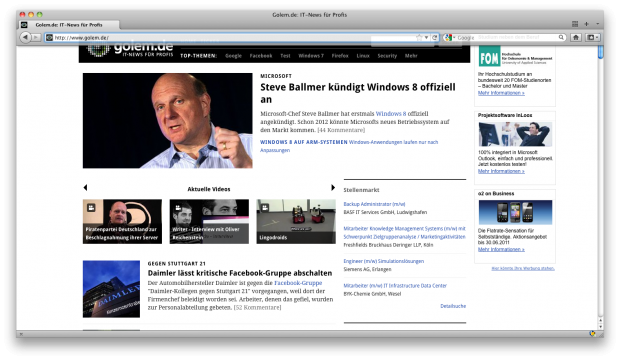Screen dimensions: 620x360
Task: Open the Windows 7 top theme
Action: (311, 56)
